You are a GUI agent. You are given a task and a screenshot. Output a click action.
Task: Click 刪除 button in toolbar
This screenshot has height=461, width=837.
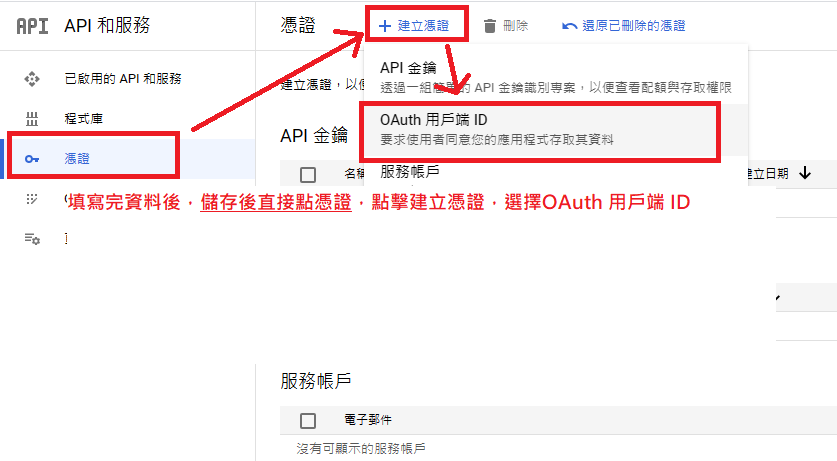coord(506,26)
